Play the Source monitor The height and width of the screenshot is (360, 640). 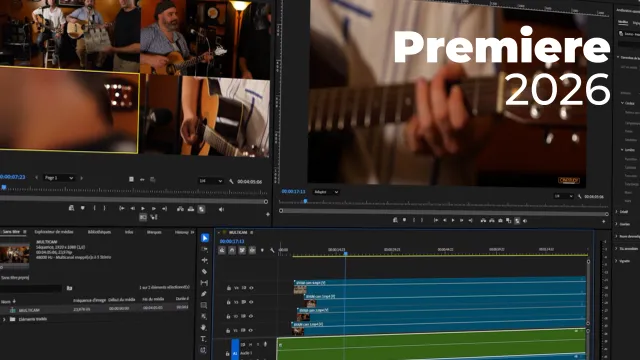tap(143, 209)
